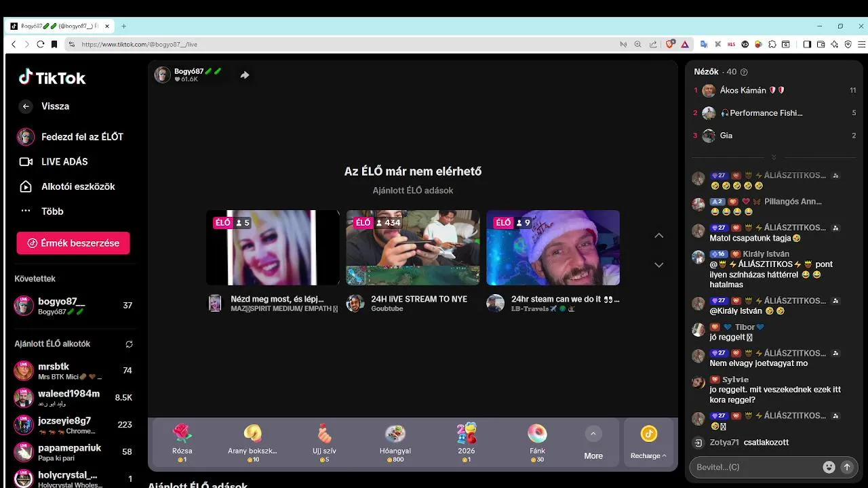Open site settings icon in address bar

(x=71, y=44)
